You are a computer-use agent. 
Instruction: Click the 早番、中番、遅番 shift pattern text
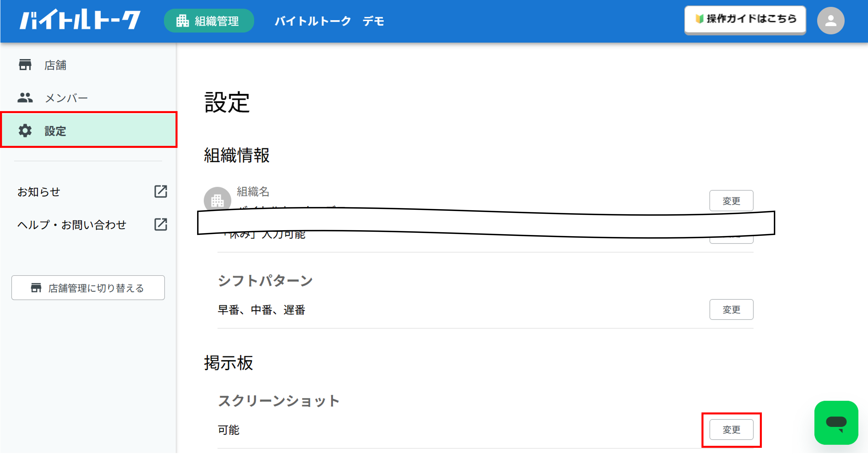coord(261,310)
